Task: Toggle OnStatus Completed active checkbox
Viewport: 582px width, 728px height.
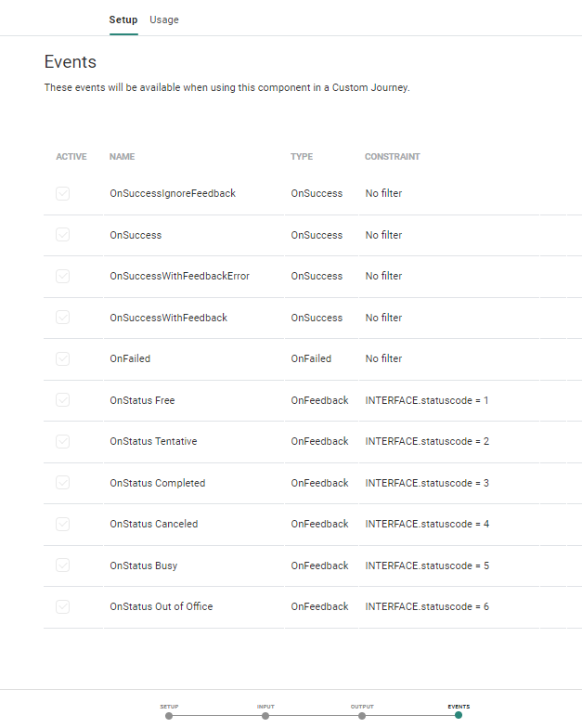Action: (x=62, y=483)
